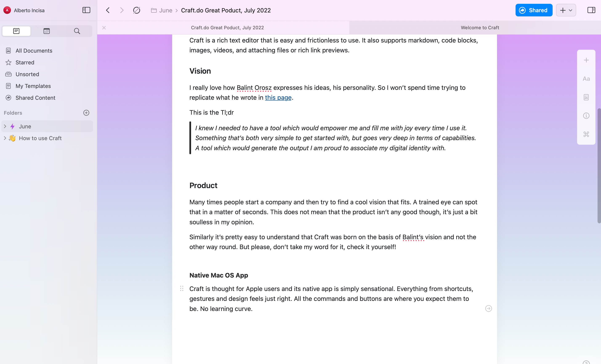Viewport: 601px width, 364px height.
Task: Click the help question mark icon
Action: pyautogui.click(x=586, y=362)
